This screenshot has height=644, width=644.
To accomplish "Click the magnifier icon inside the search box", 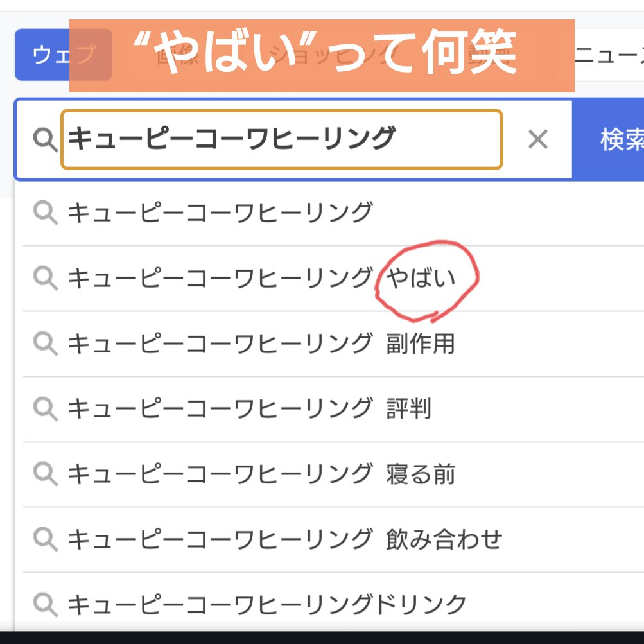I will click(45, 139).
